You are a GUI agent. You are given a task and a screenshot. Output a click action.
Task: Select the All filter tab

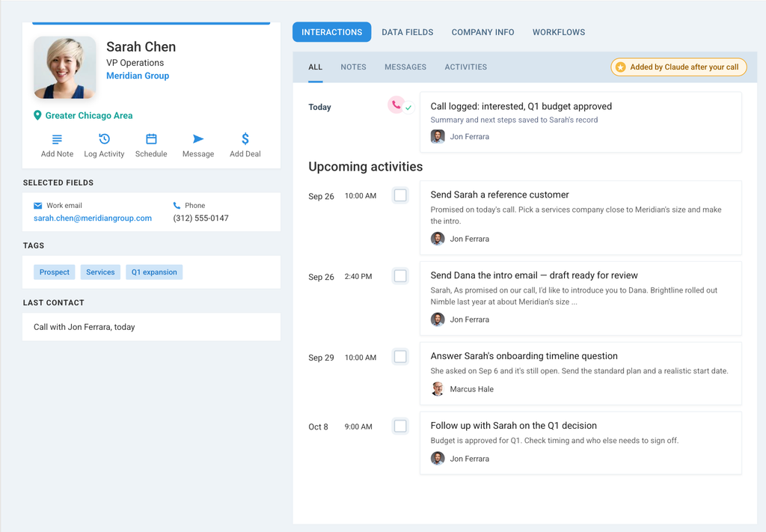pos(315,67)
